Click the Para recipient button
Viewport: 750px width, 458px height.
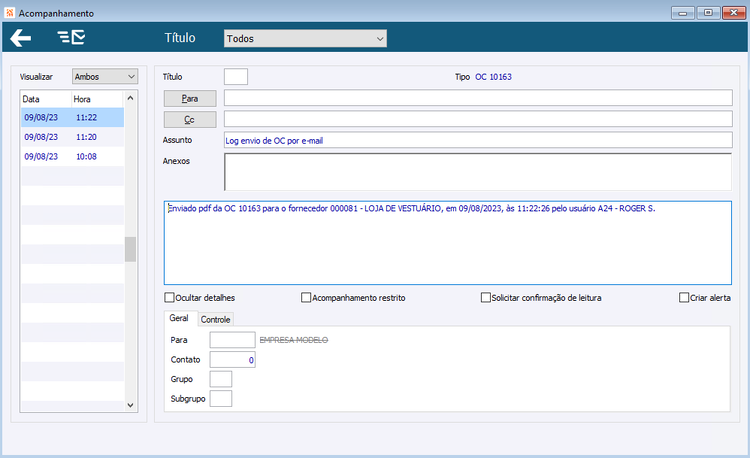[190, 98]
